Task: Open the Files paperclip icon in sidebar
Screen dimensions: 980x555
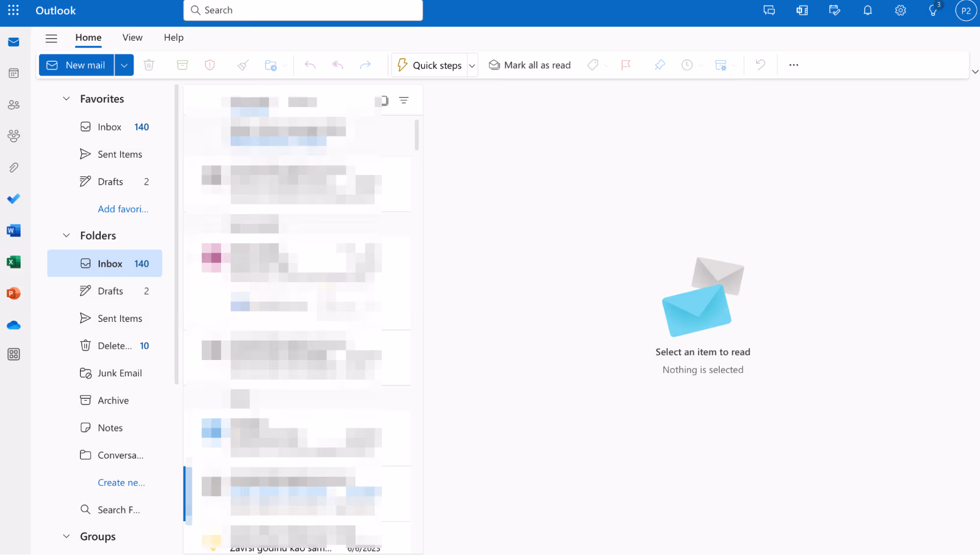Action: point(14,168)
